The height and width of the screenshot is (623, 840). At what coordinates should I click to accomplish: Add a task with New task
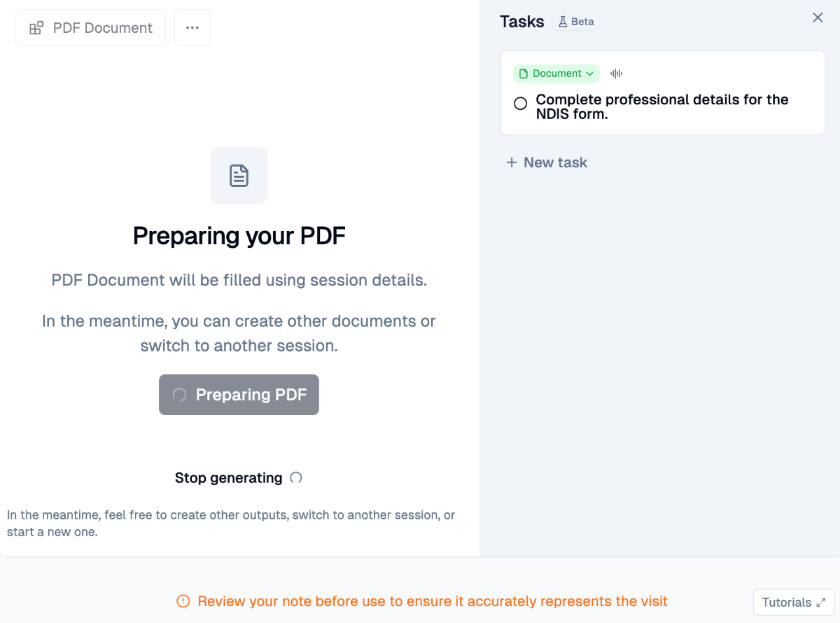coord(547,162)
